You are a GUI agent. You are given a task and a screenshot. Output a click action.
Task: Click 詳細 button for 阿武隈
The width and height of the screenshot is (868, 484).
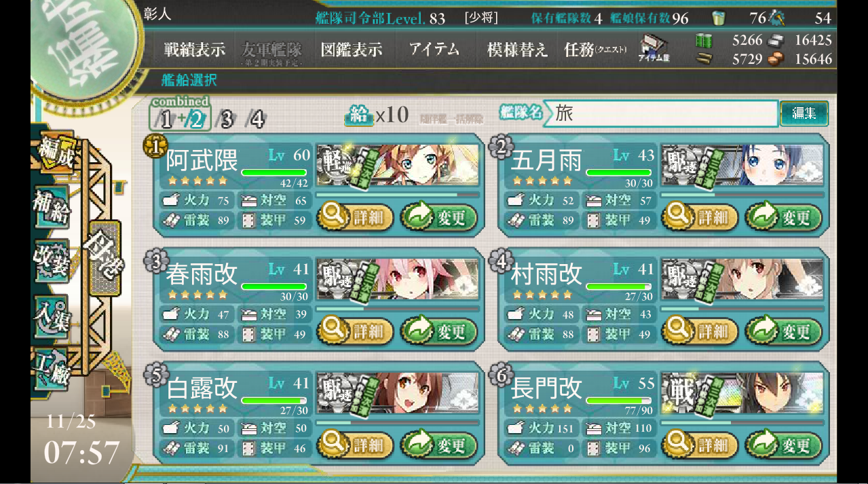point(355,218)
